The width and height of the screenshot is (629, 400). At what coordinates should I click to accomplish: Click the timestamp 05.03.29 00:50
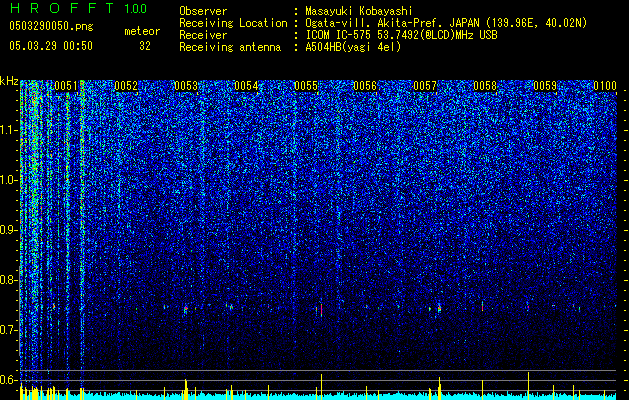[x=51, y=46]
